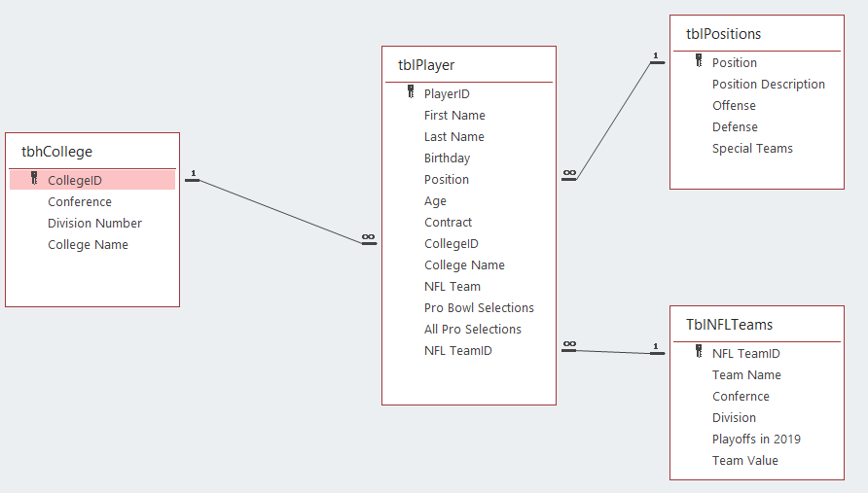Click the key icon beside Position in tblPositions

[699, 60]
